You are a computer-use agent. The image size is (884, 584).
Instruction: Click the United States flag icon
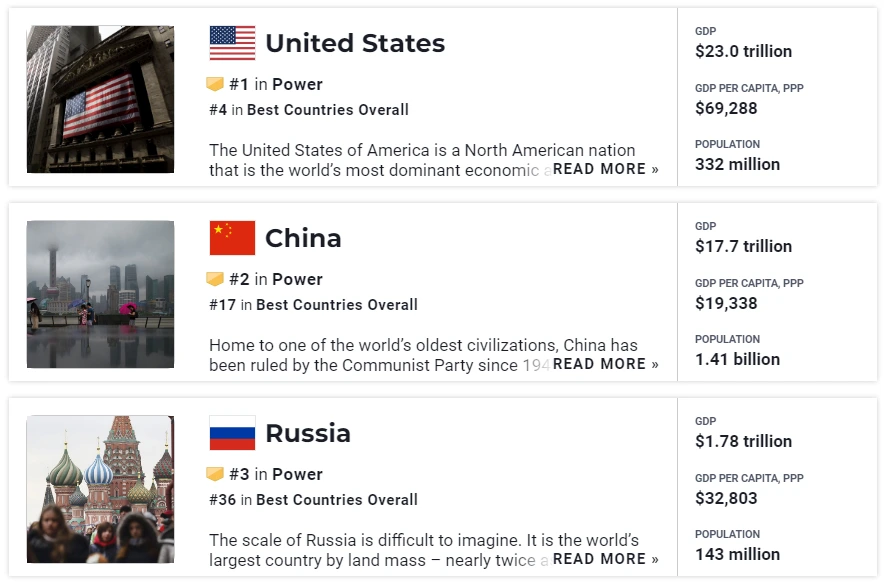click(232, 43)
